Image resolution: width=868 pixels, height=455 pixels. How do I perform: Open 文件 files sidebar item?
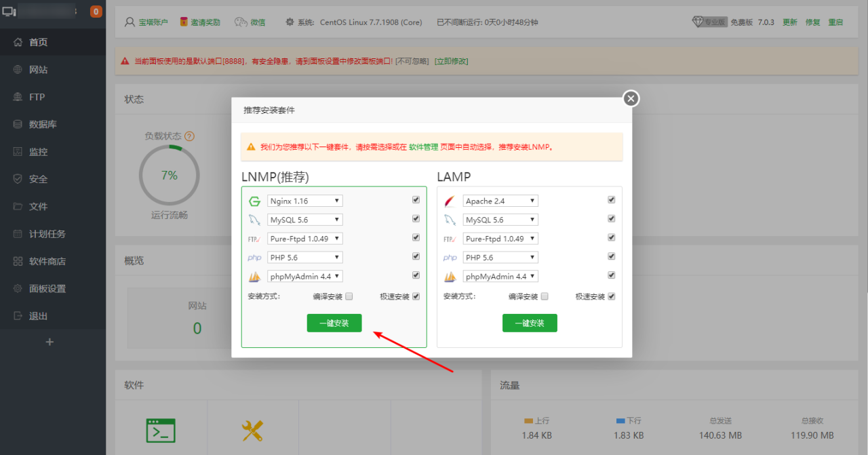click(53, 206)
